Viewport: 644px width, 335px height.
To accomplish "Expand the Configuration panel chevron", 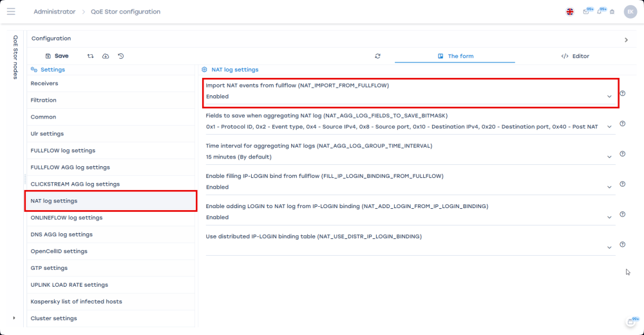I will 626,40.
